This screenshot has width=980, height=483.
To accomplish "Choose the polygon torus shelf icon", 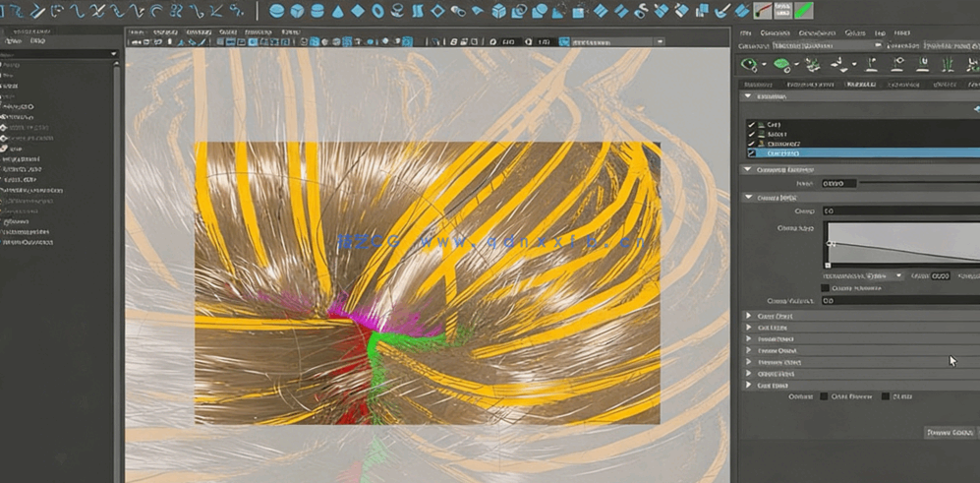I will (x=377, y=11).
